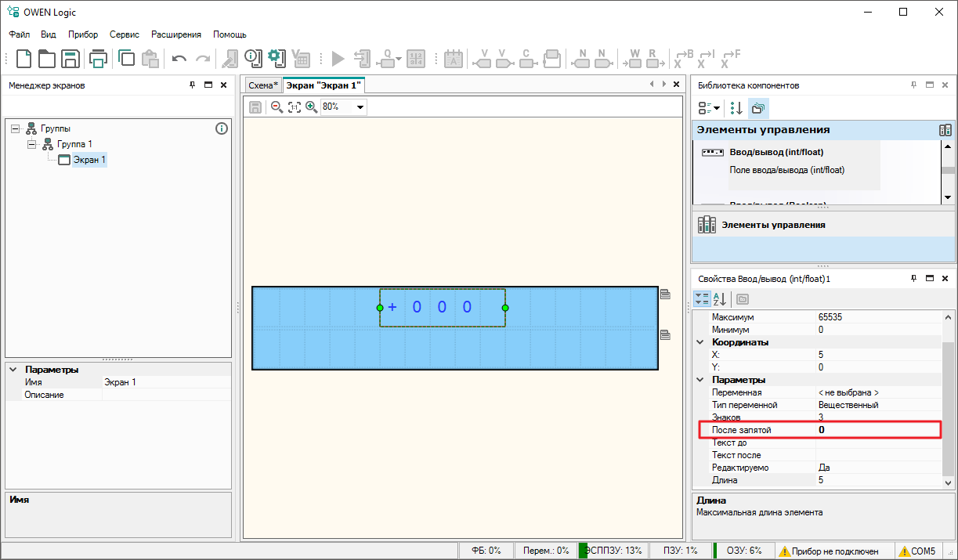The width and height of the screenshot is (958, 560).
Task: Paste from clipboard icon
Action: point(150,58)
